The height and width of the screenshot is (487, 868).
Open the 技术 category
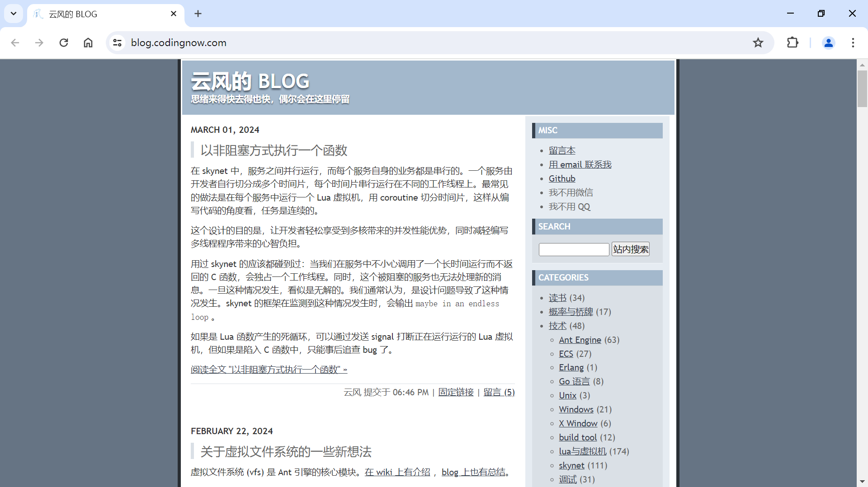point(557,326)
